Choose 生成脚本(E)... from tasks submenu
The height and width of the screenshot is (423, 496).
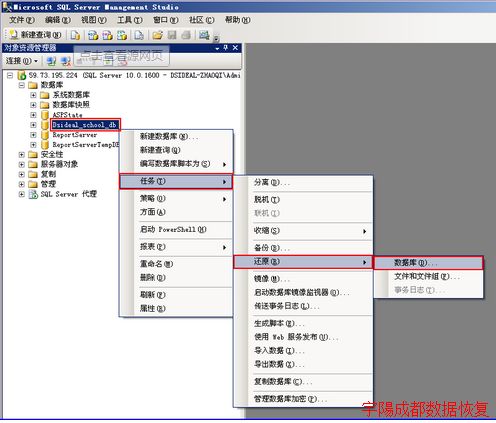[x=303, y=323]
